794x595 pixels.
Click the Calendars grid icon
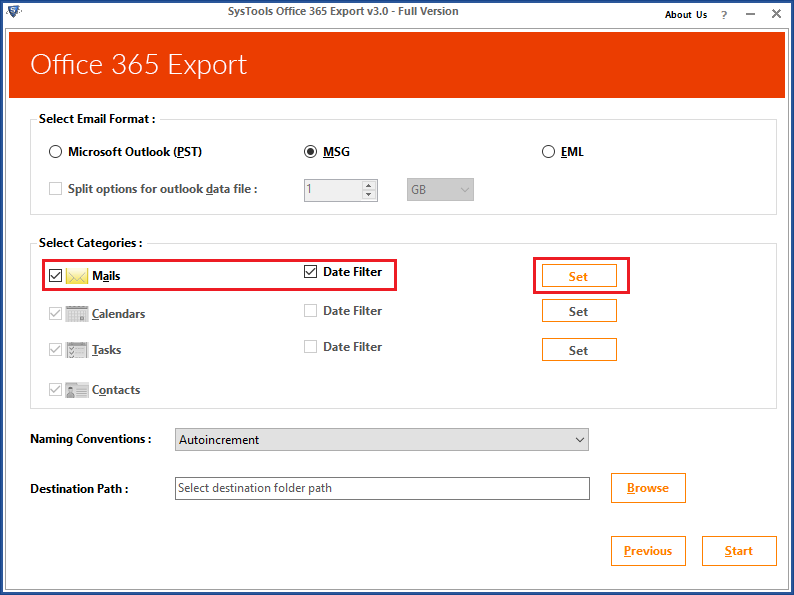tap(77, 314)
